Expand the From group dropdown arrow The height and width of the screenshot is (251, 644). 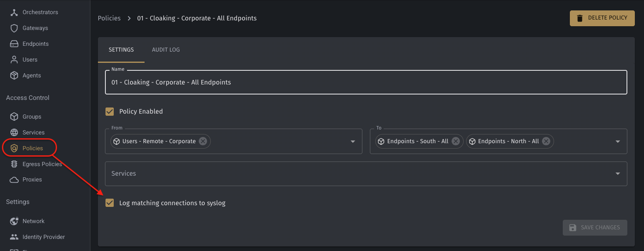tap(353, 142)
